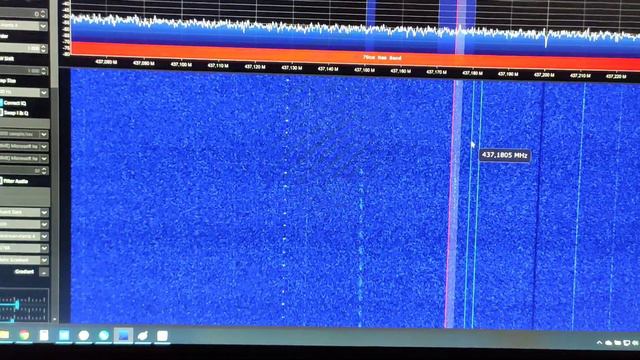Click the 437,080 M frequency label
This screenshot has width=640, height=360.
point(106,62)
